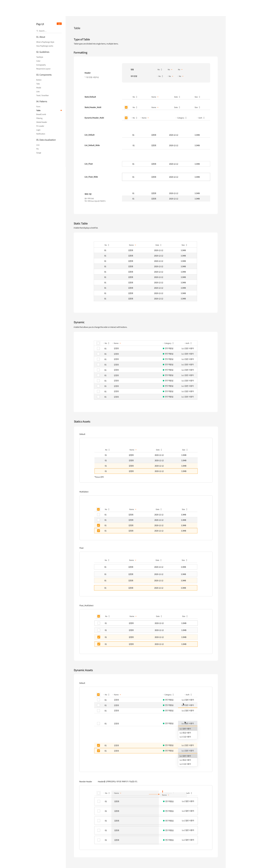Viewport: 258px width, 868px height.
Task: Click the orange 1.0 version badge
Action: pyautogui.click(x=59, y=24)
